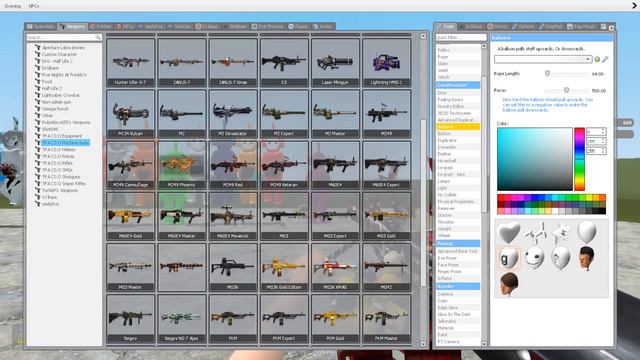Pick a shade in the cyan color square

click(x=535, y=159)
